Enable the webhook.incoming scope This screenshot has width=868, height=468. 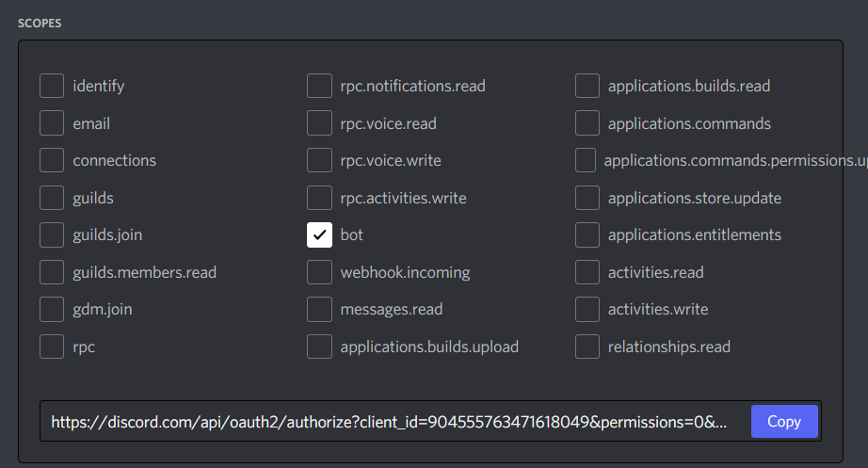coord(319,272)
